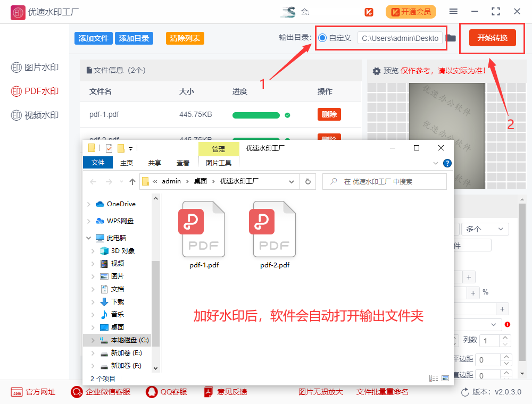Open the 共享 ribbon tab
The image size is (532, 404).
click(x=155, y=163)
